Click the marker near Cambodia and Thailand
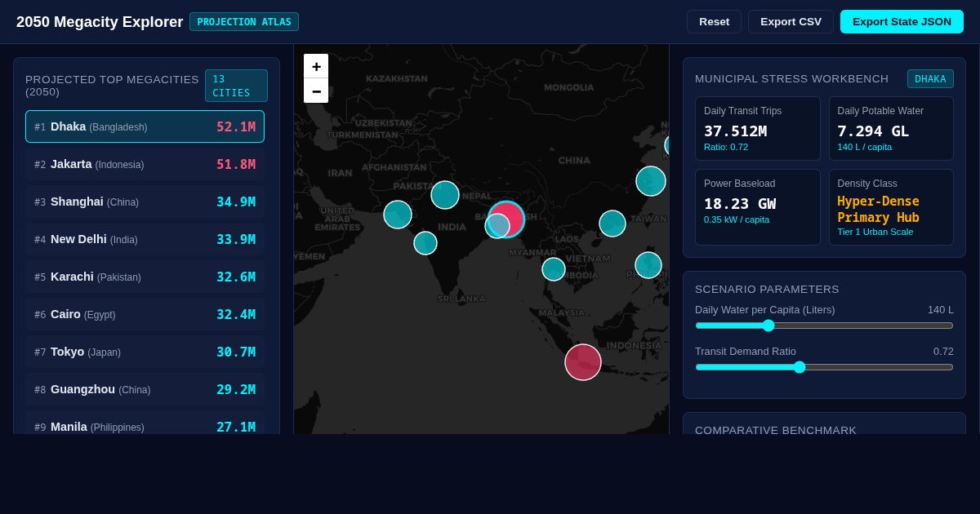Viewport: 980px width, 514px height. 554,269
